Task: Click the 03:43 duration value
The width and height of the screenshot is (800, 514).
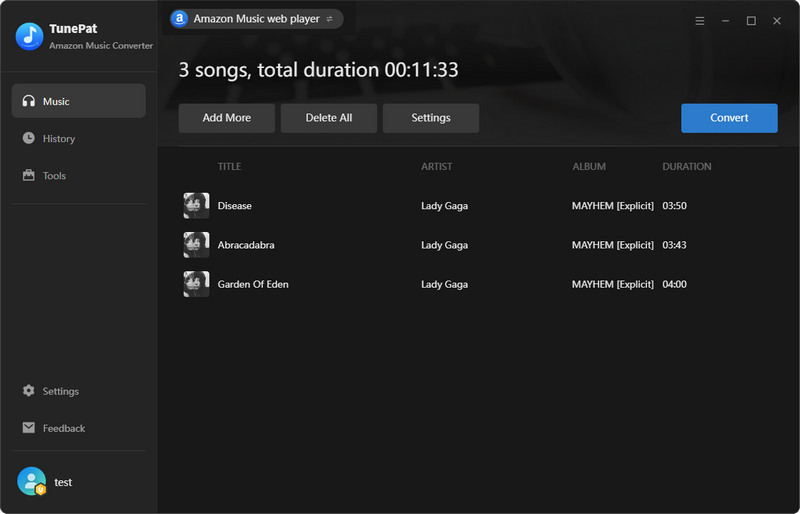Action: 674,245
